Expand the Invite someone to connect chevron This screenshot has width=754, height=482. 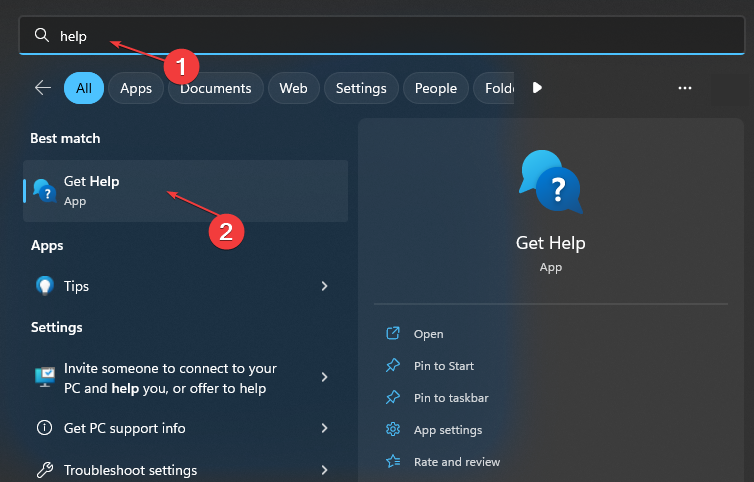[x=325, y=377]
